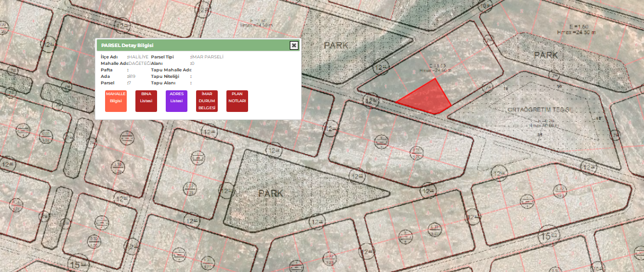The height and width of the screenshot is (272, 644).
Task: Click the İMAR PARSELİ parcel type value
Action: point(208,57)
